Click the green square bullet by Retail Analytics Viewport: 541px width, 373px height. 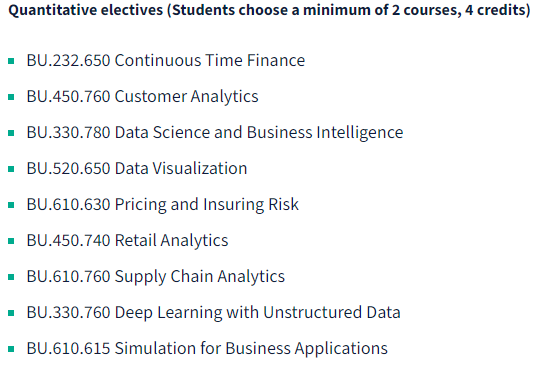(11, 241)
